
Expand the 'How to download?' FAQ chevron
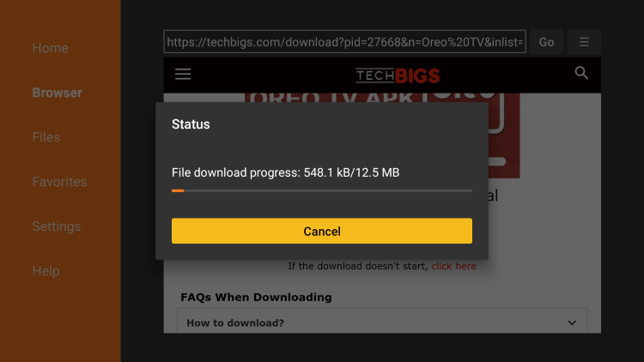pos(572,323)
